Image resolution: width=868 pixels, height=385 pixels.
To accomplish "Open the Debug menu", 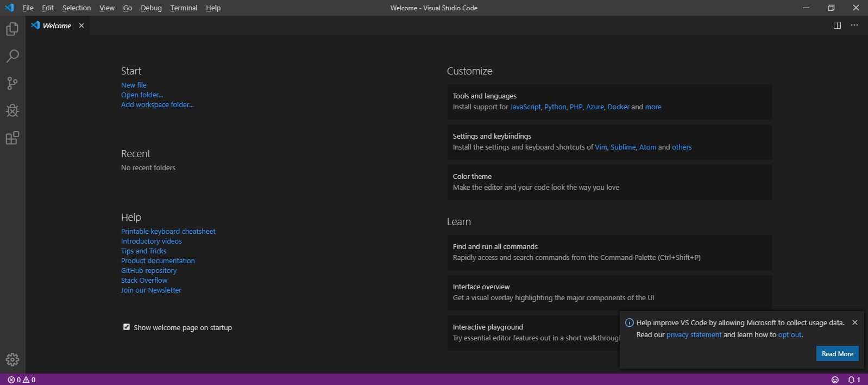I will pos(151,8).
